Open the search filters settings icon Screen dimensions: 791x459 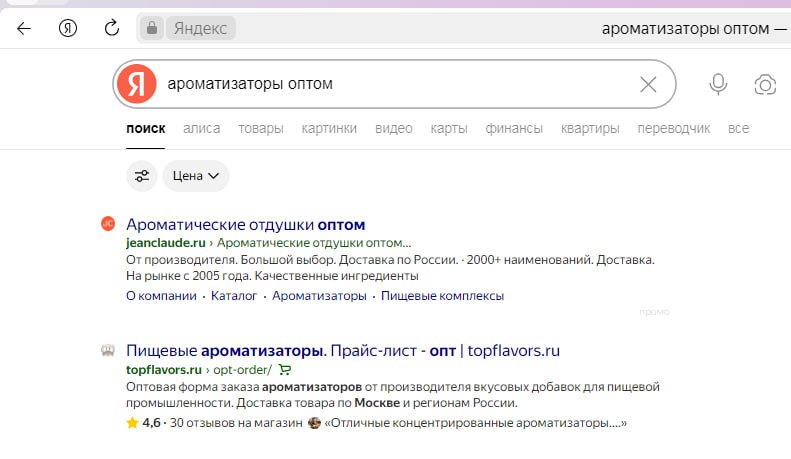click(142, 176)
